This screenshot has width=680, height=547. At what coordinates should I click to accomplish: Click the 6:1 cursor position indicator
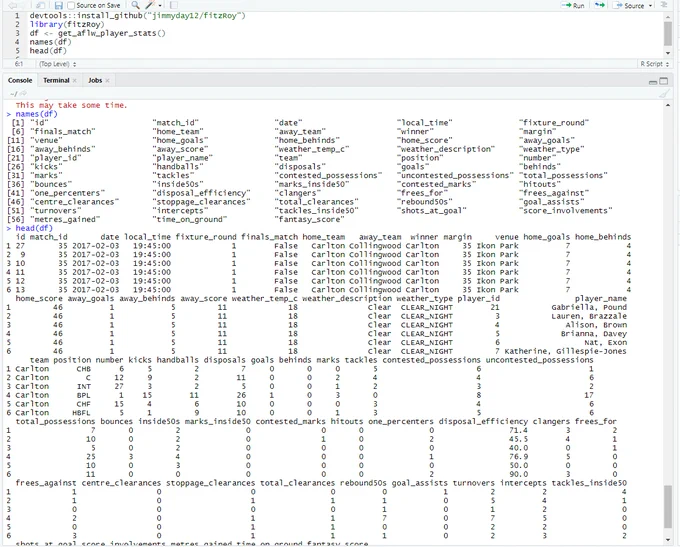tap(19, 64)
